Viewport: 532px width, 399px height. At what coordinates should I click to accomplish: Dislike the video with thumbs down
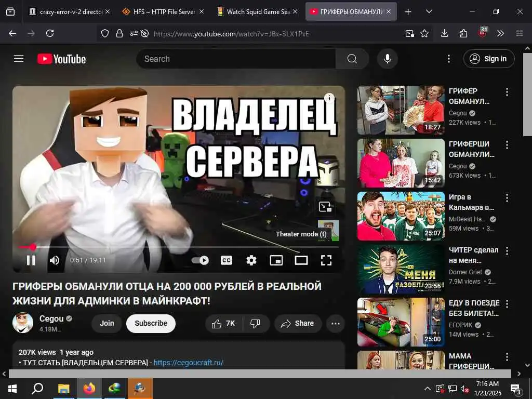[x=256, y=323]
